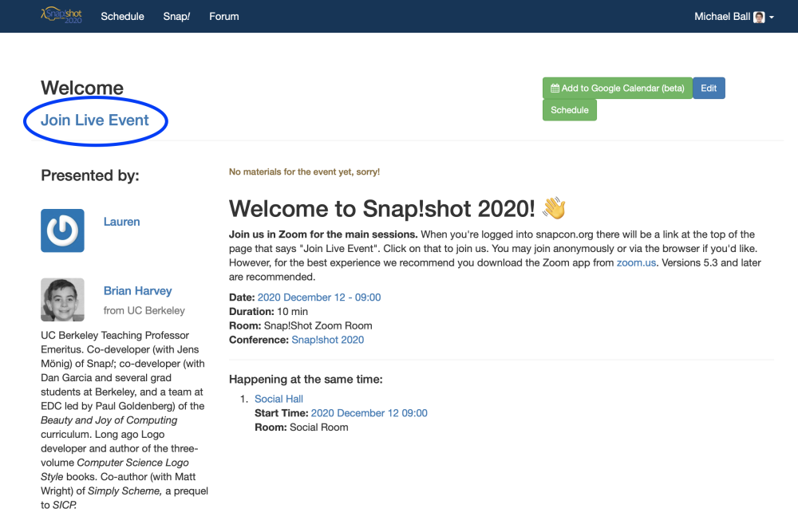This screenshot has height=532, width=798.
Task: Expand the Michael Ball user dropdown
Action: tap(734, 17)
